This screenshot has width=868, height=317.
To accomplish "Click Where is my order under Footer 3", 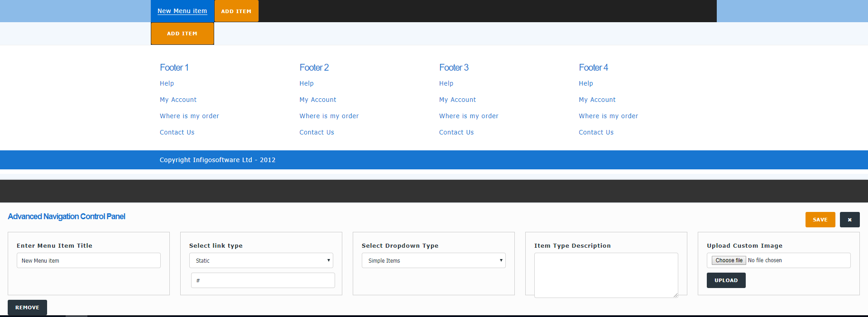I will 468,116.
